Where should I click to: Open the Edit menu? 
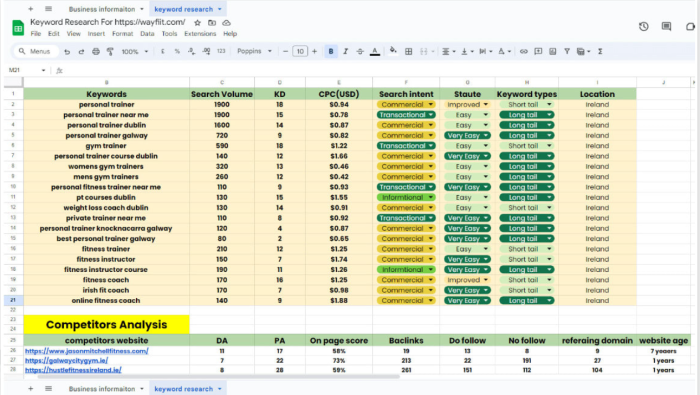pyautogui.click(x=54, y=34)
